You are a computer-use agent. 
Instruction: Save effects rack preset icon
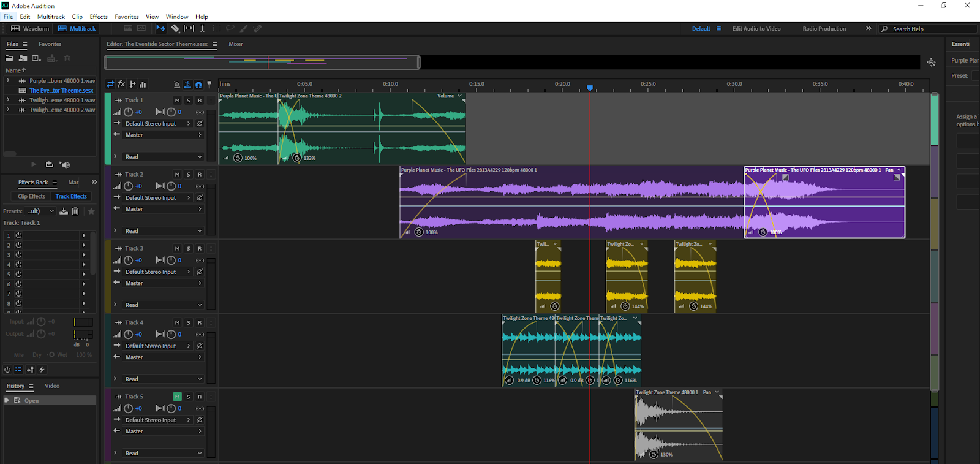coord(64,211)
